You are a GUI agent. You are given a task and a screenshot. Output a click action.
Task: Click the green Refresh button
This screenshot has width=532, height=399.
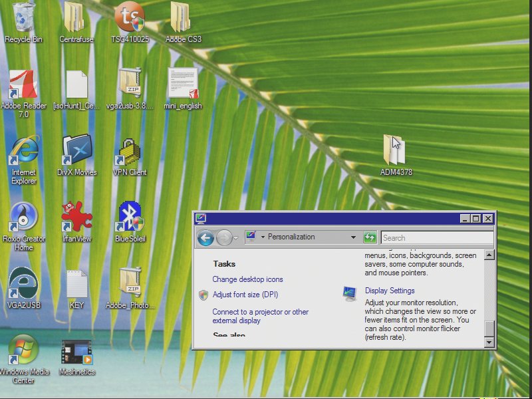[370, 237]
